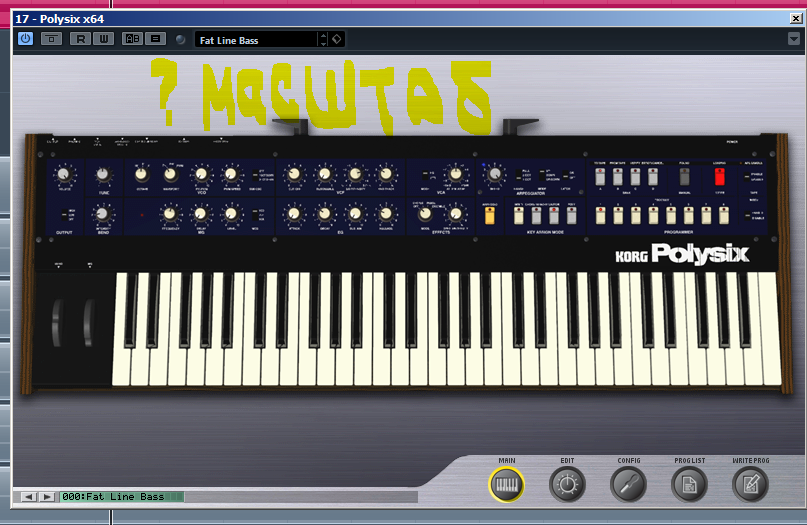The height and width of the screenshot is (525, 807).
Task: Toggle the arpeggiator RANGE switch
Action: pos(519,176)
